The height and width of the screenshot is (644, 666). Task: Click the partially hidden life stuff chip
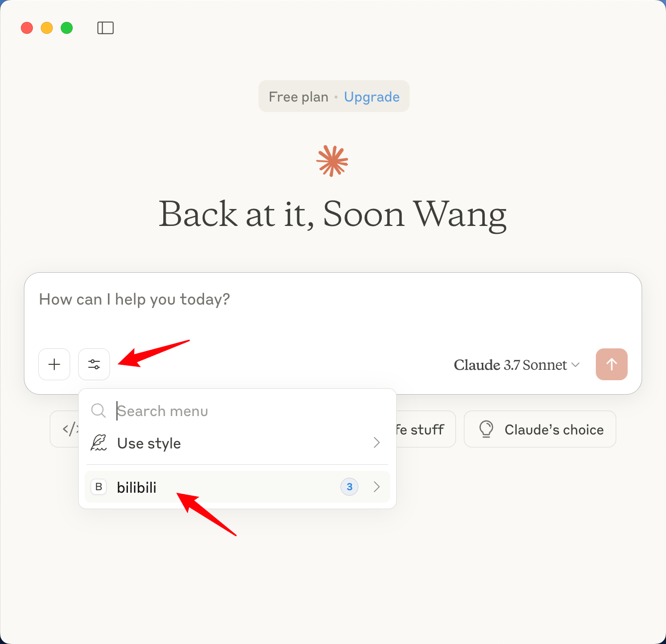(426, 429)
